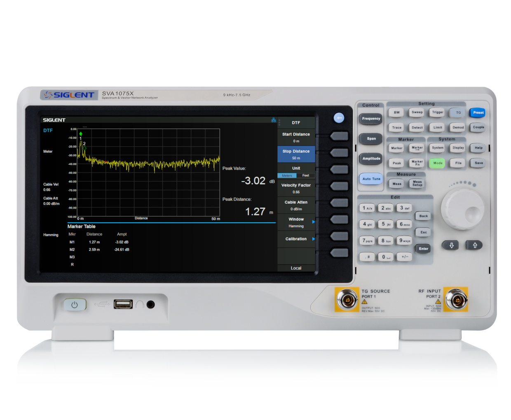
Task: Click the network status icon on screen
Action: (274, 120)
